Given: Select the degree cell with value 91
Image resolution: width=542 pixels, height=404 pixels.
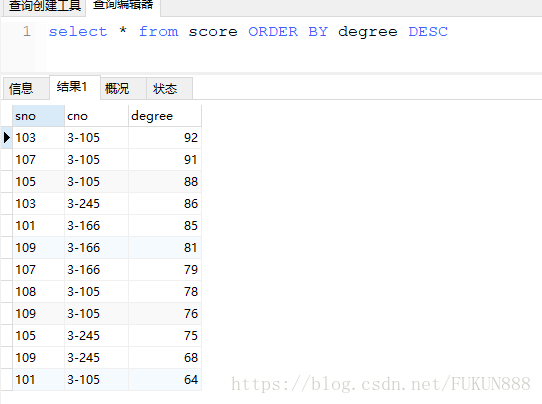Looking at the screenshot, I should (x=165, y=160).
